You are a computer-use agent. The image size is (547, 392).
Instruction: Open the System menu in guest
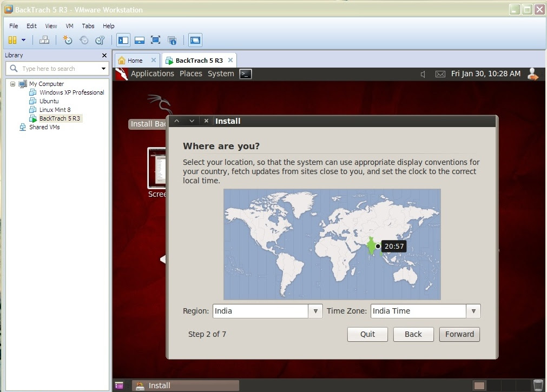(x=221, y=74)
